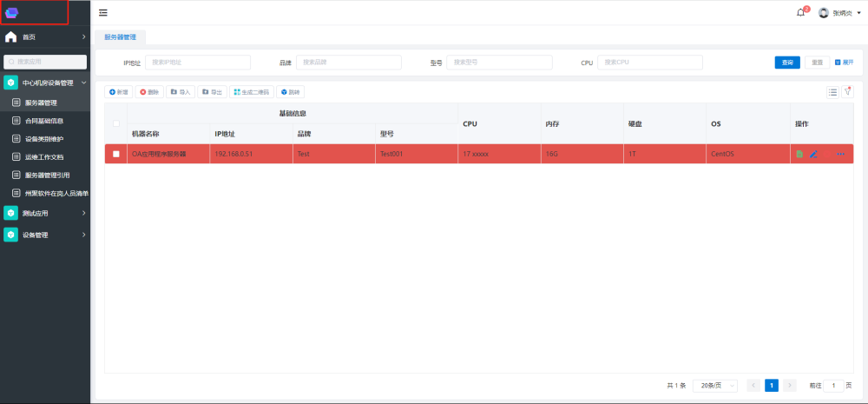Click the 生成二维码 QR code button
The image size is (868, 404).
[252, 91]
